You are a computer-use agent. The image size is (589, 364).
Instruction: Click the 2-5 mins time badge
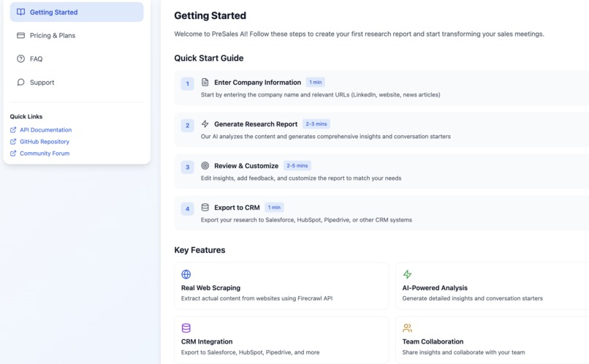click(297, 166)
